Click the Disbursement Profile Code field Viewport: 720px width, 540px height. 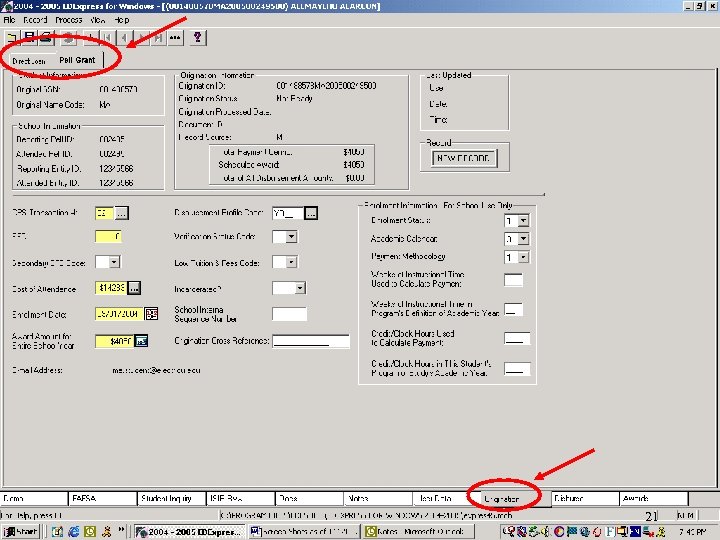(x=288, y=213)
